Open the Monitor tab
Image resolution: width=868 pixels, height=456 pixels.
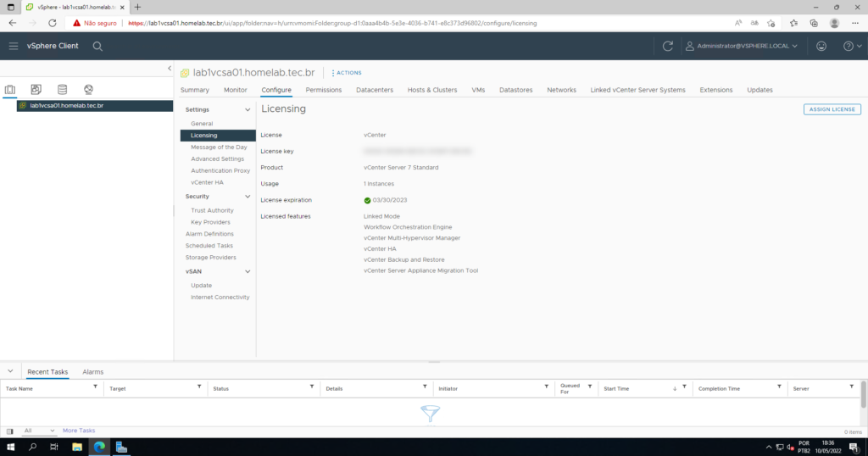click(236, 90)
